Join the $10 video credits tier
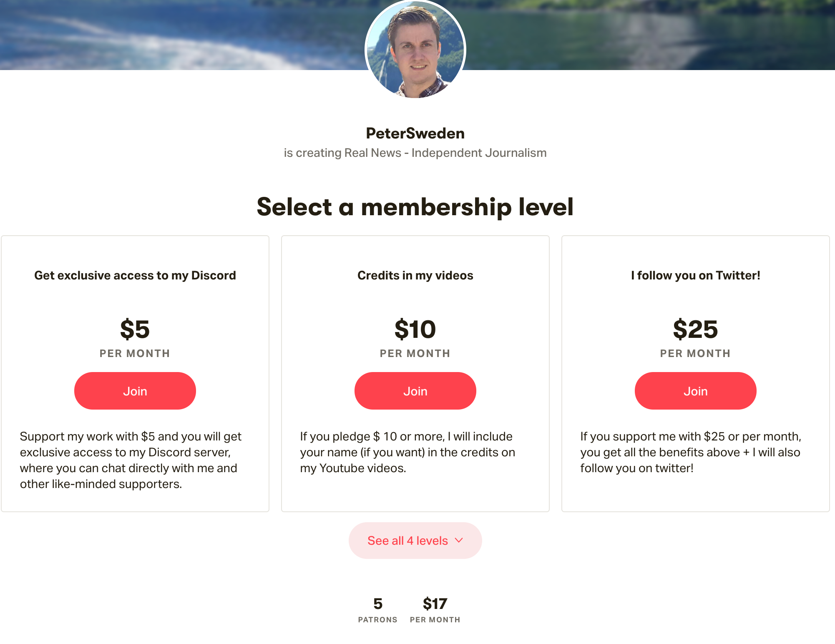Screen dimensions: 835x644 (415, 391)
